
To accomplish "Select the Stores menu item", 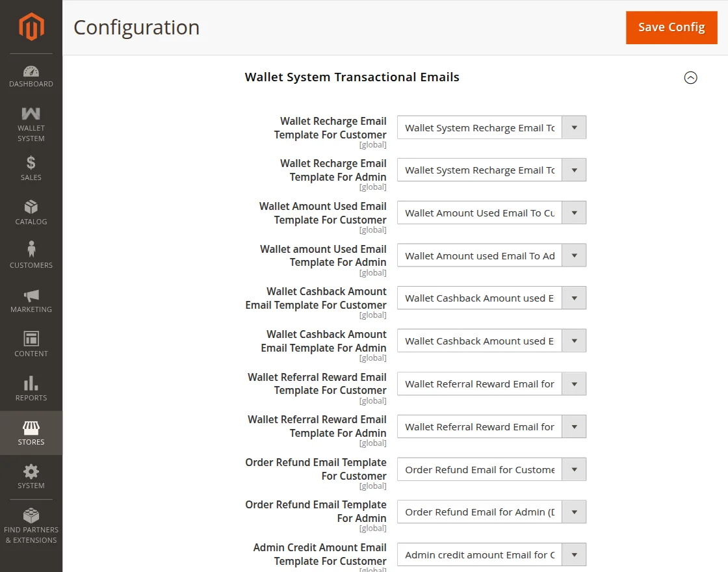I will click(x=31, y=433).
